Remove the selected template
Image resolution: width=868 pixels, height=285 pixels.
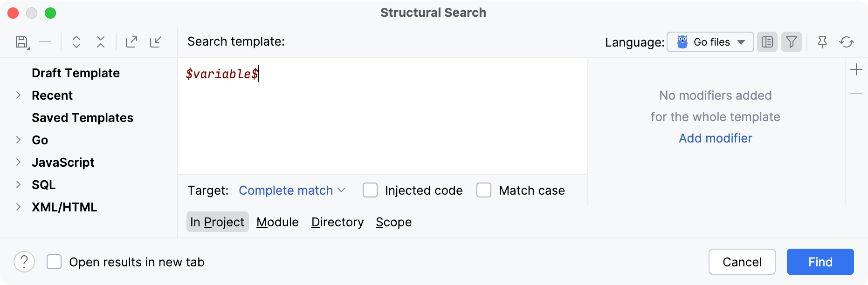tap(46, 42)
